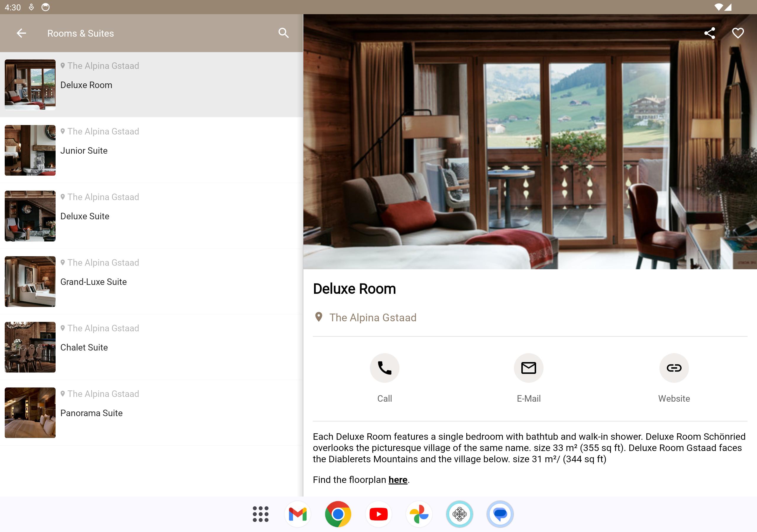Open search in Rooms & Suites
Image resolution: width=757 pixels, height=532 pixels.
284,33
